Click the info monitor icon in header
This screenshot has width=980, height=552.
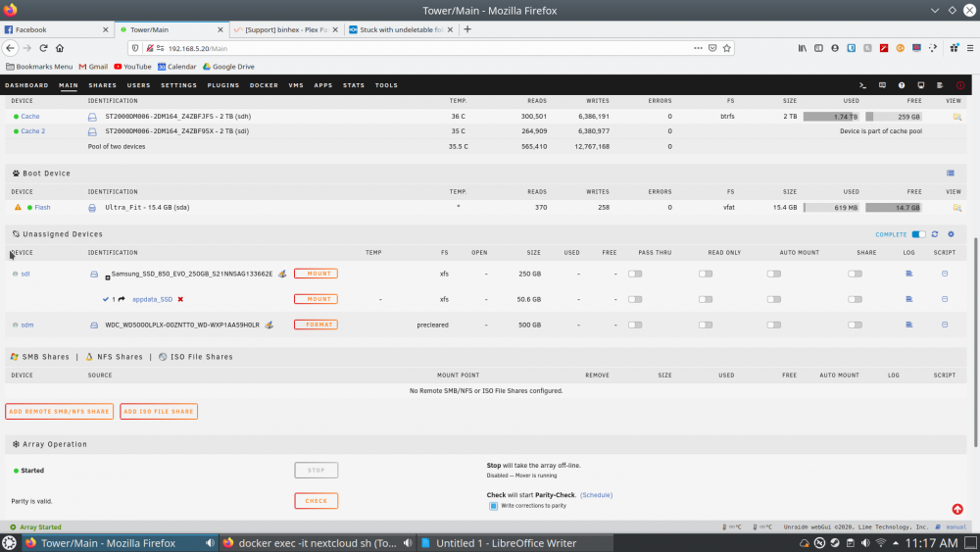tap(920, 85)
